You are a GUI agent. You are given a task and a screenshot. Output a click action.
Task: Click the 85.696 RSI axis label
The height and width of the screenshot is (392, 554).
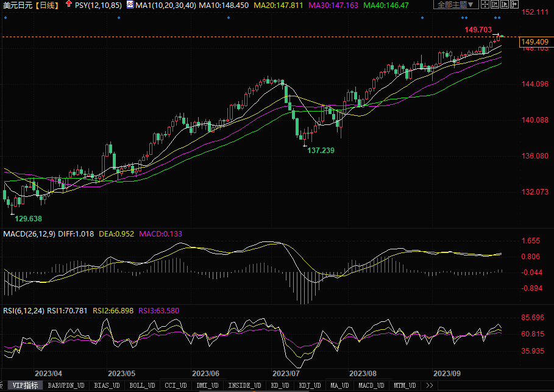pyautogui.click(x=533, y=318)
